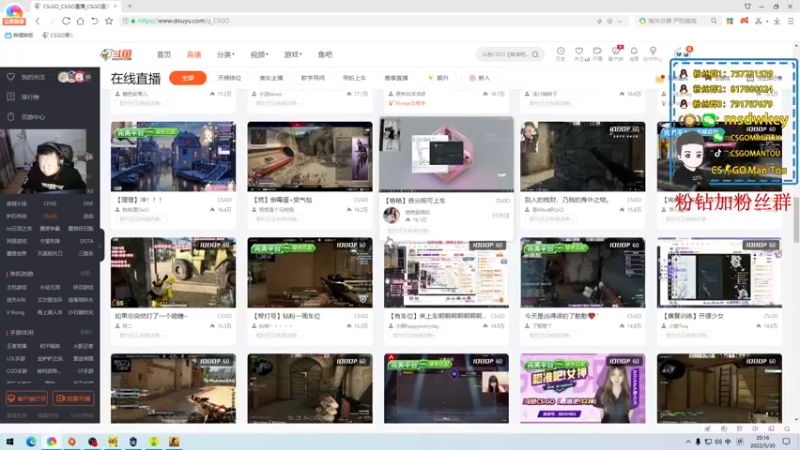Expand 全部 beside 手游休闲 section

tap(86, 333)
